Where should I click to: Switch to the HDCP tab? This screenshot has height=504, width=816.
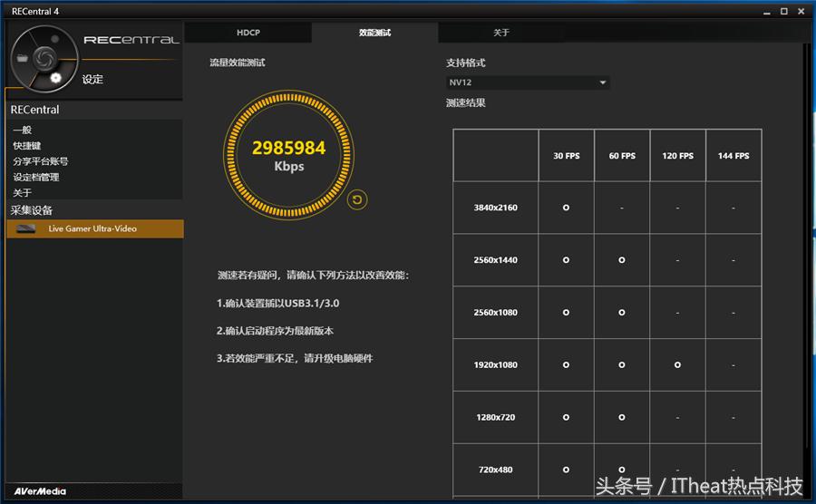(x=248, y=33)
